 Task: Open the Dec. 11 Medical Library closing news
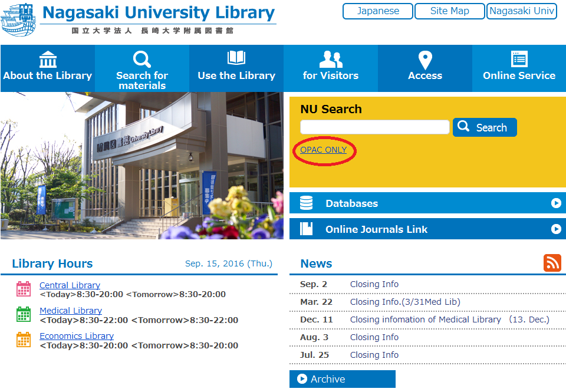coord(449,319)
